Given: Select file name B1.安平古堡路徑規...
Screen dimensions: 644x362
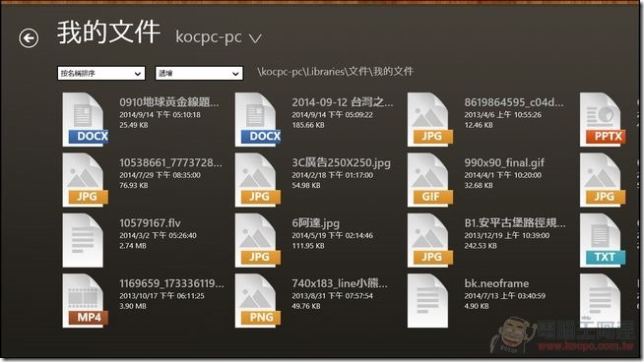Looking at the screenshot, I should tap(515, 223).
